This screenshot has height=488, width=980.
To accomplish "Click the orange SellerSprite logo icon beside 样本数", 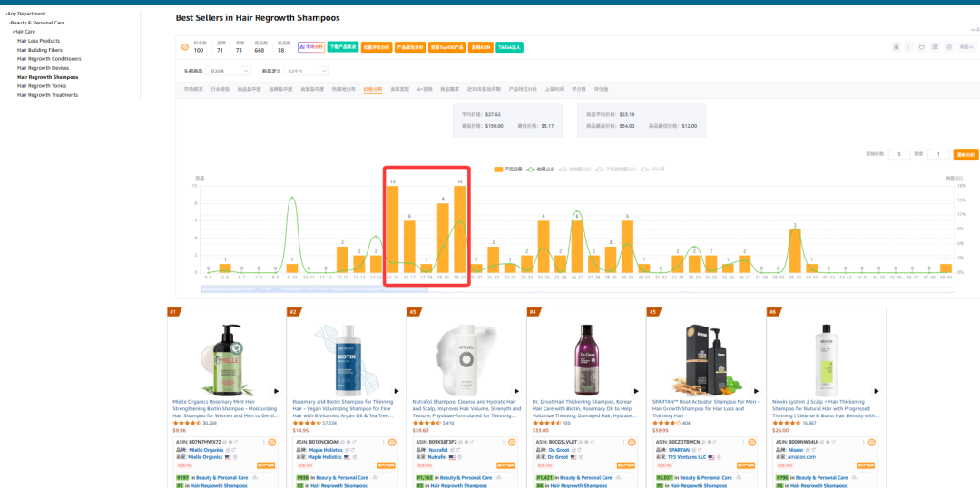I will pyautogui.click(x=184, y=47).
